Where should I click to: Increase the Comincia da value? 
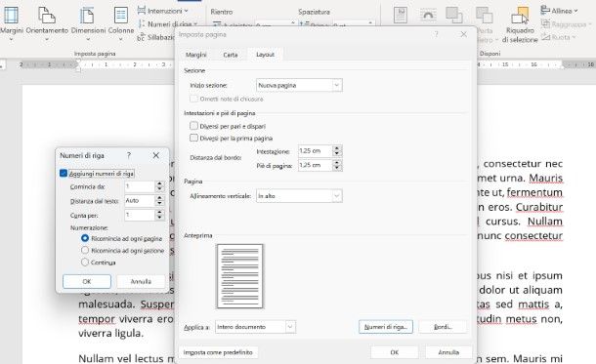pos(159,183)
